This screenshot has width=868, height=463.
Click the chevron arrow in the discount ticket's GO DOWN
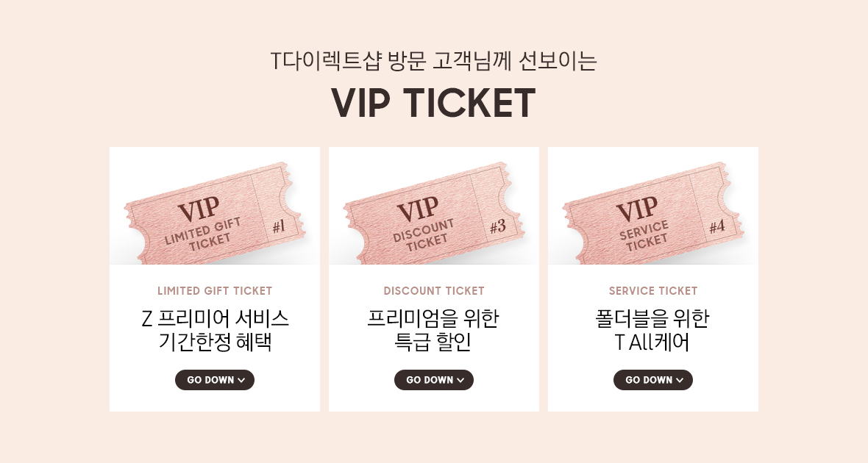coord(460,380)
